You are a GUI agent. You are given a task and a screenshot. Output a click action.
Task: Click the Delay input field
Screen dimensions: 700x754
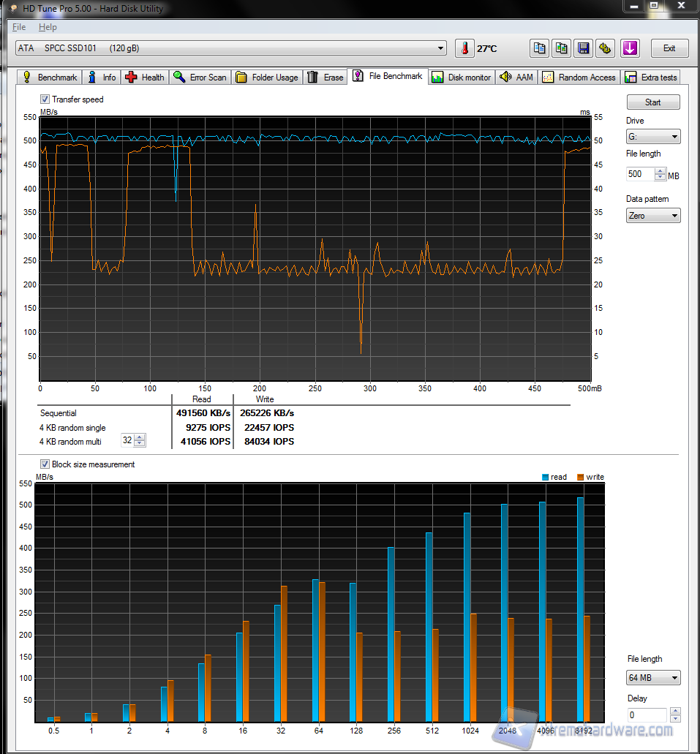tap(647, 715)
